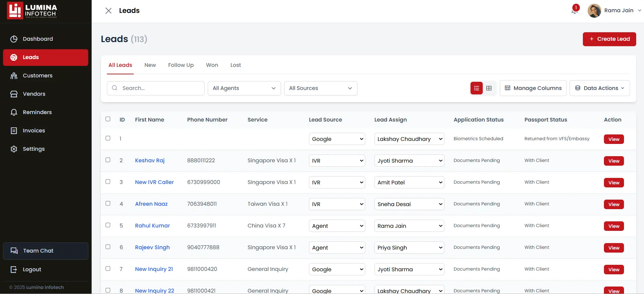644x294 pixels.
Task: Select the list view icon
Action: 476,88
